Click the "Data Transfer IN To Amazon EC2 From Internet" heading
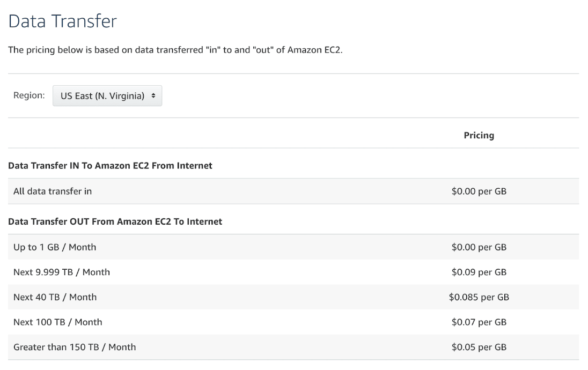The image size is (588, 370). coord(111,166)
